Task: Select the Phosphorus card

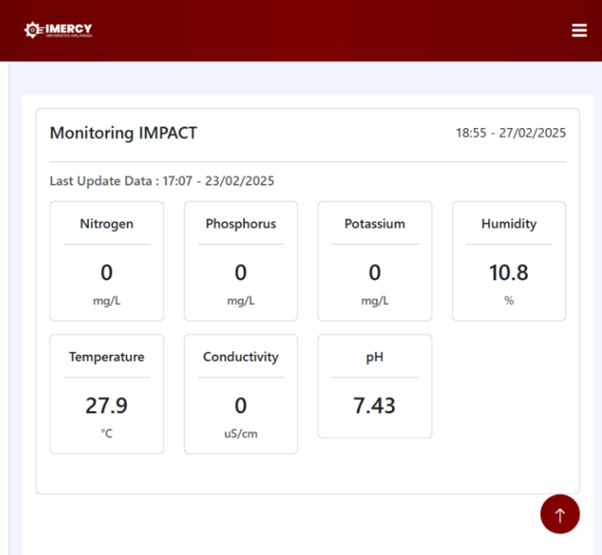Action: [x=241, y=261]
